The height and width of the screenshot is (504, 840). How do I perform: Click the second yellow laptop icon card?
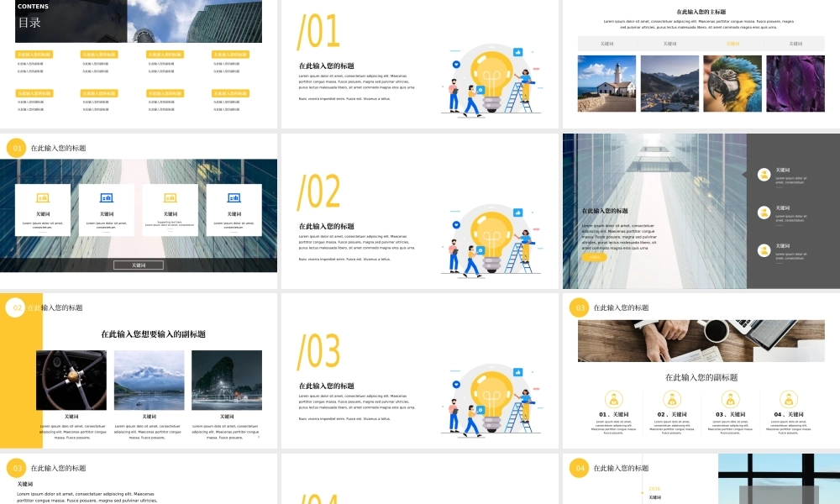tap(170, 209)
